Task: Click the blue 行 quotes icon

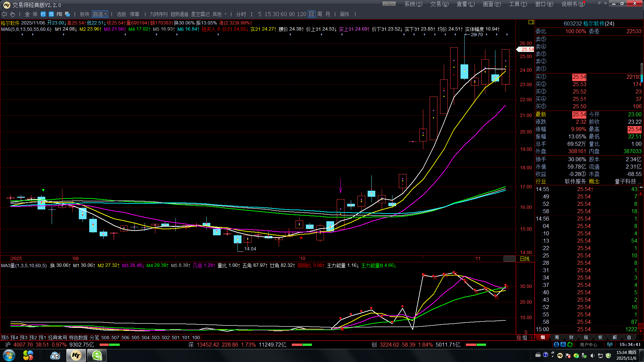Action: pyautogui.click(x=43, y=14)
